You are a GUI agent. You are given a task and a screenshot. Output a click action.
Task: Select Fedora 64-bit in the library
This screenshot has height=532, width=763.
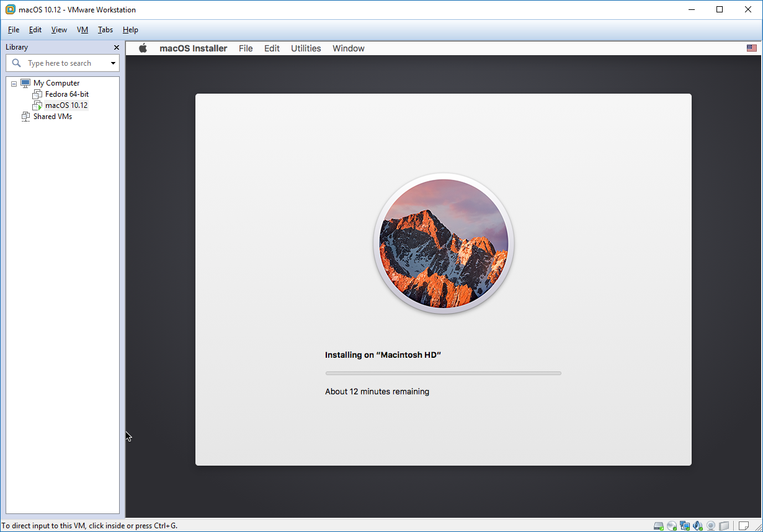pos(67,94)
